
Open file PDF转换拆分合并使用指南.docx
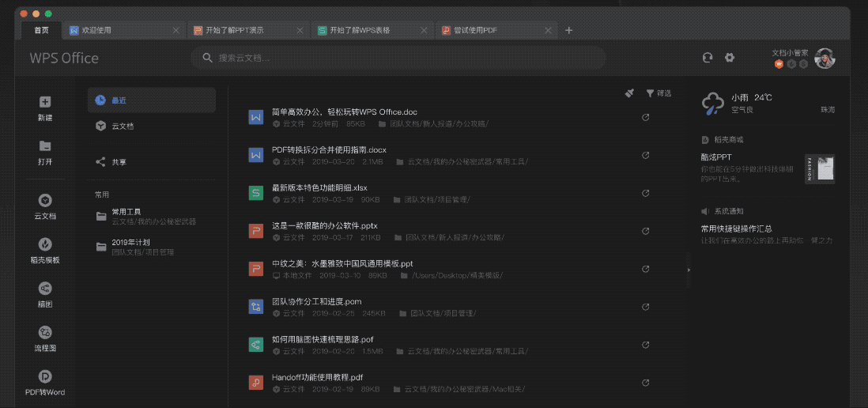[x=329, y=149]
